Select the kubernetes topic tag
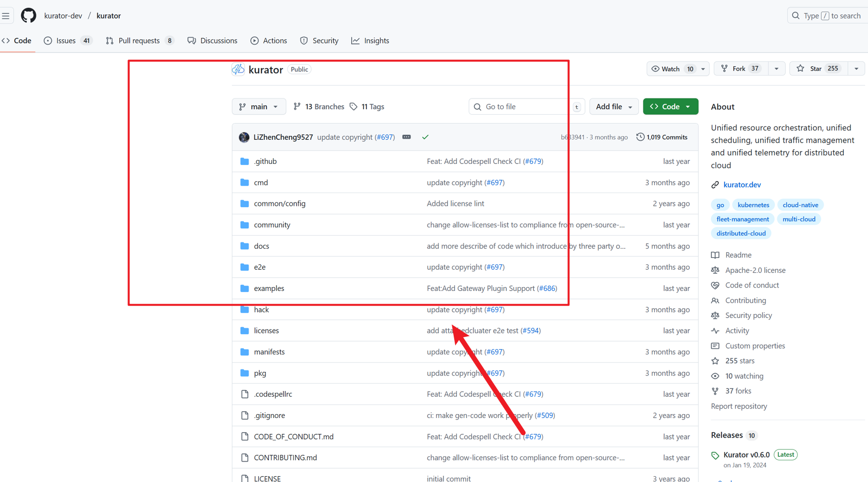 click(x=753, y=205)
